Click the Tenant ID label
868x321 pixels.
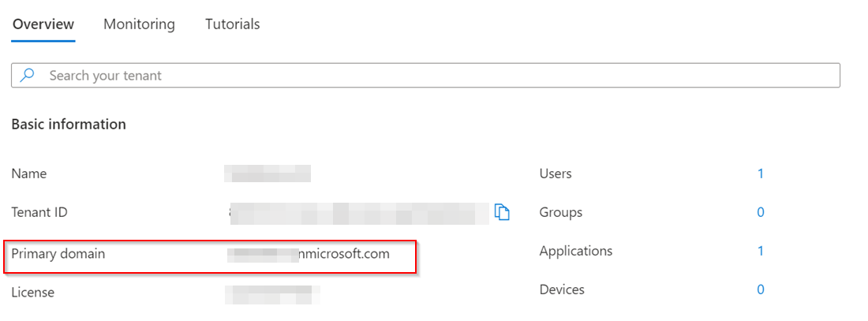coord(39,212)
